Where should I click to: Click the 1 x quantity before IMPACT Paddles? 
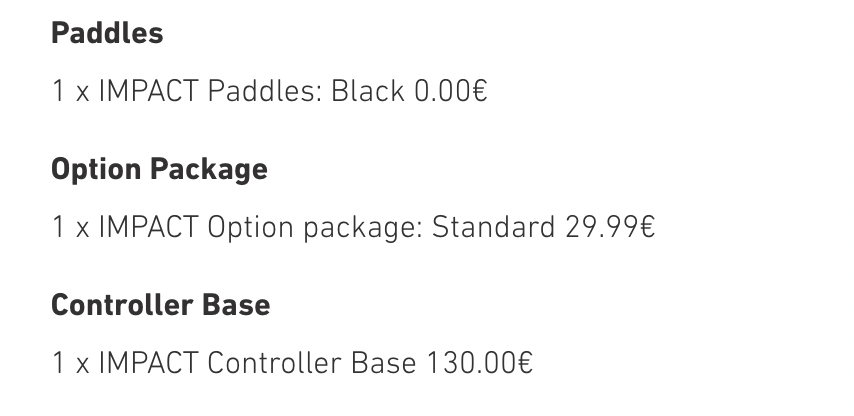[70, 92]
